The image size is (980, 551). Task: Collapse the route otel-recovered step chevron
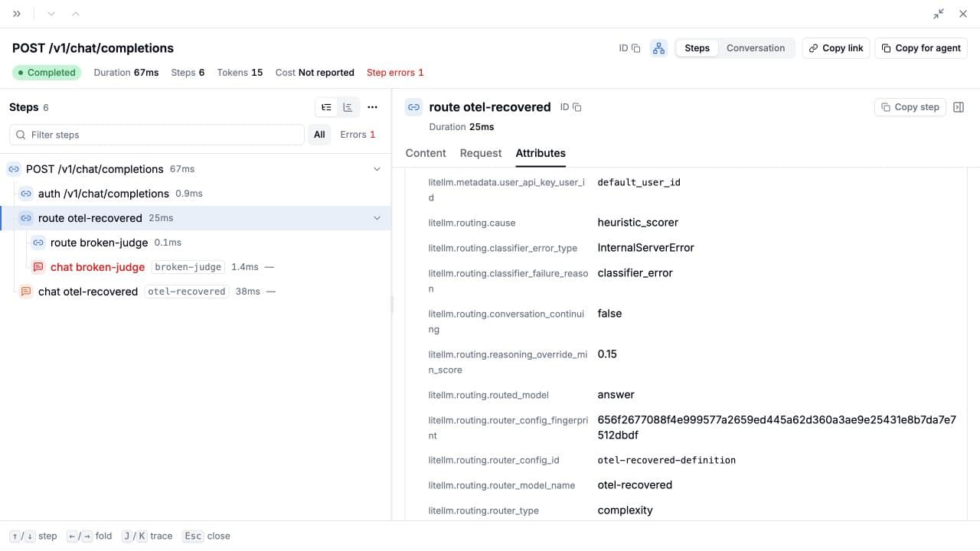(x=377, y=218)
